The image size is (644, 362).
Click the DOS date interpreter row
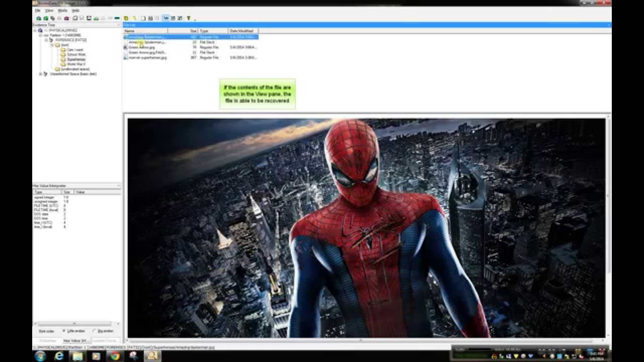tap(76, 214)
